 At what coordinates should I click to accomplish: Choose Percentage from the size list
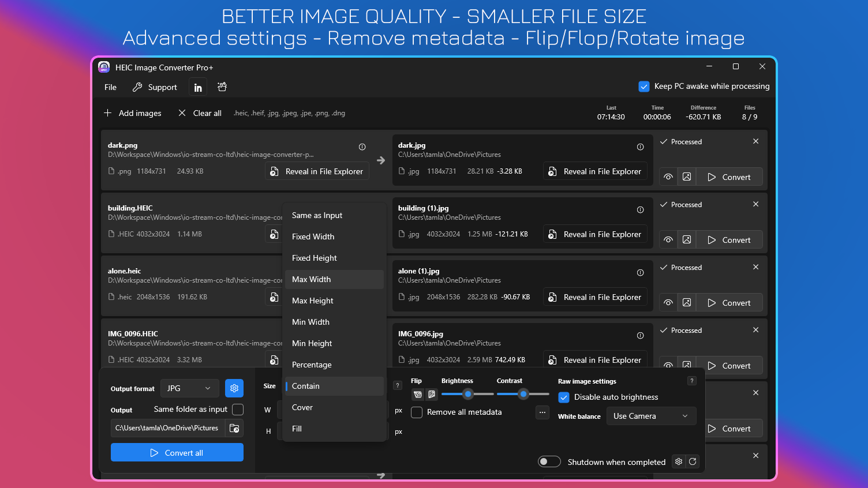312,365
